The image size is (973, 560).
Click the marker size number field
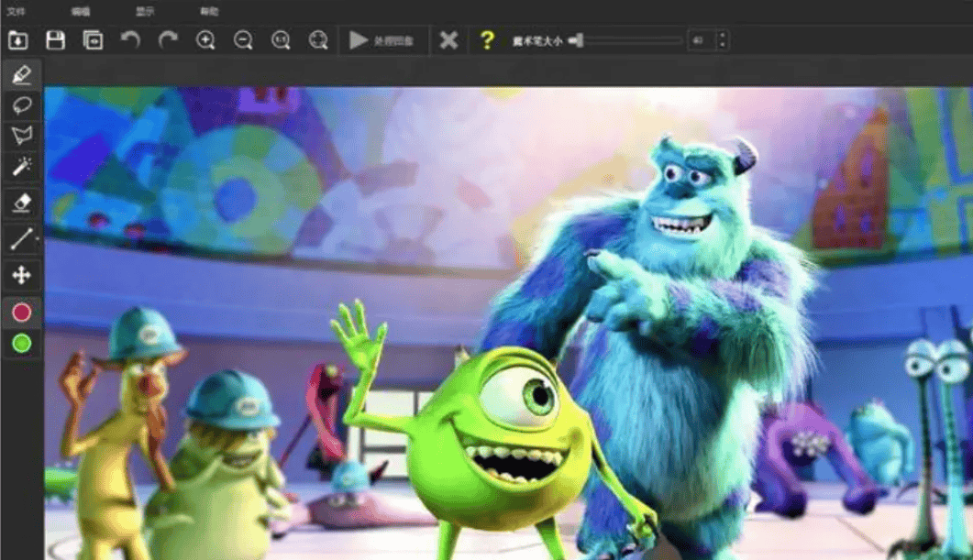(x=702, y=40)
